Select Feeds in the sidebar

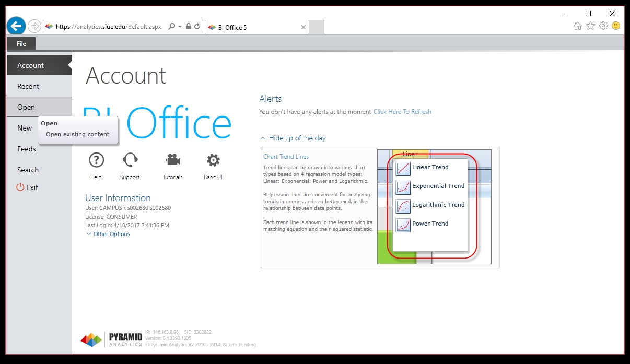(x=27, y=149)
